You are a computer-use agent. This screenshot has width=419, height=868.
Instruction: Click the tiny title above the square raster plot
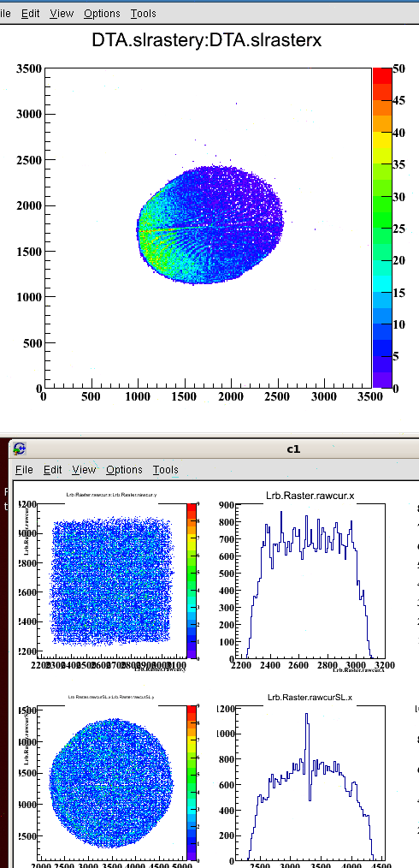coord(112,494)
